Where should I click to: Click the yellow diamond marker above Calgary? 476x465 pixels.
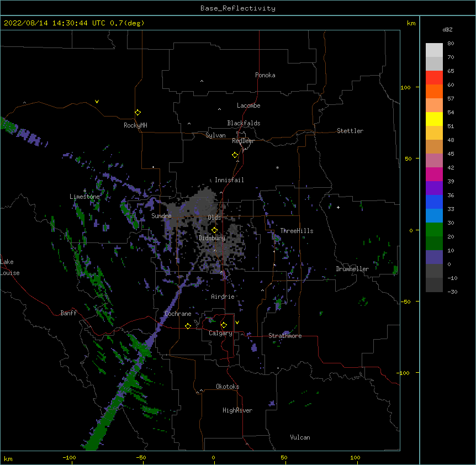coord(224,325)
